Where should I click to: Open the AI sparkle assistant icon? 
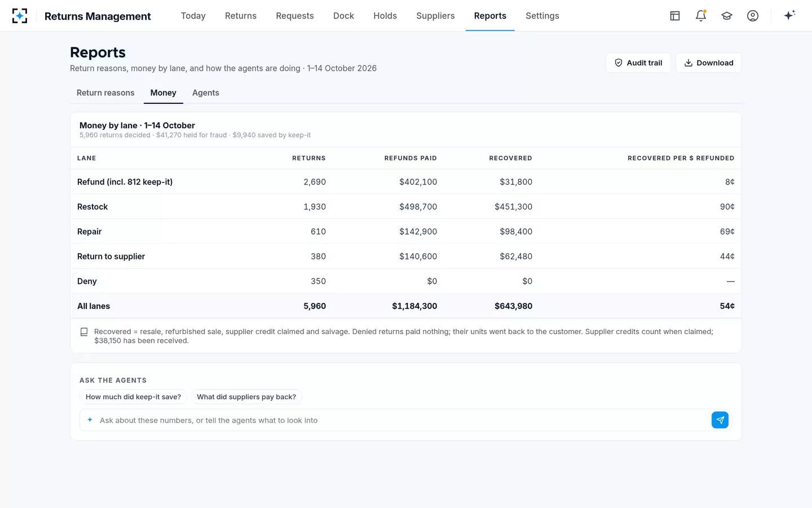coord(789,15)
